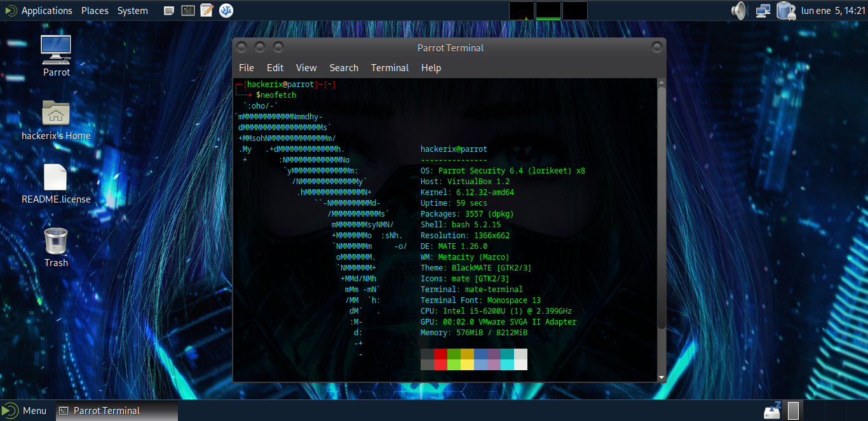Open the terminal's Edit menu
868x421 pixels.
(x=275, y=68)
